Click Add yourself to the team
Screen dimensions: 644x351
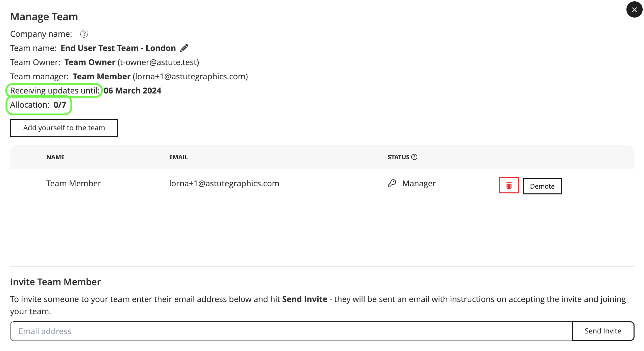[64, 128]
